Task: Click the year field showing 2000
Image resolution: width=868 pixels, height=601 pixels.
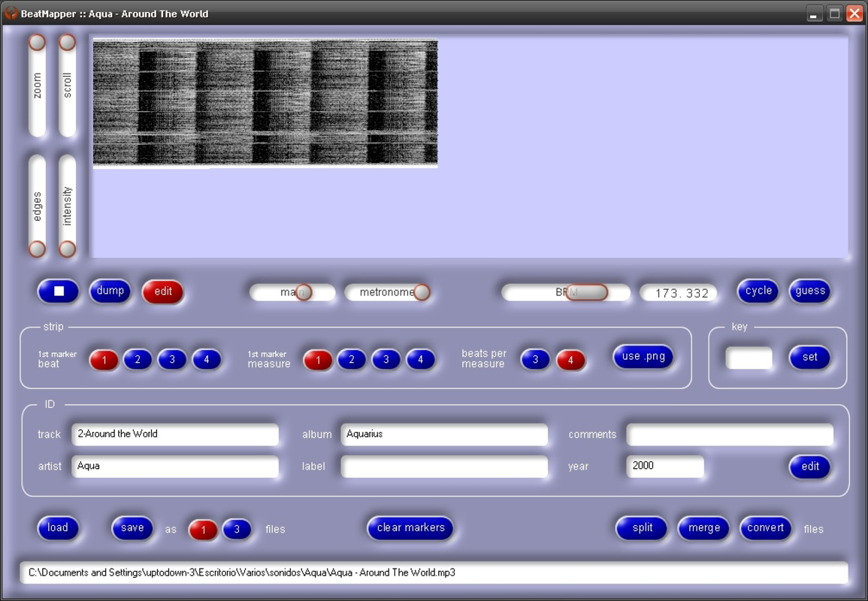Action: click(665, 466)
